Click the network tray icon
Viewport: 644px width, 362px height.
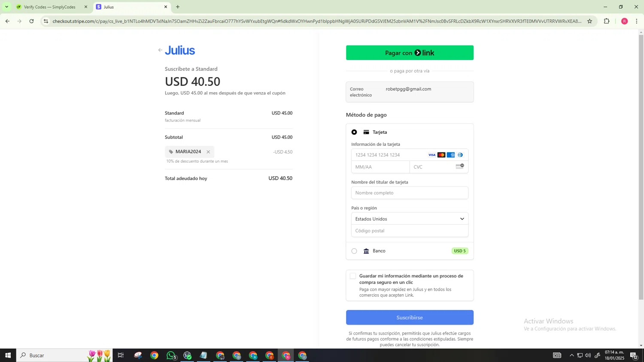tap(580, 355)
